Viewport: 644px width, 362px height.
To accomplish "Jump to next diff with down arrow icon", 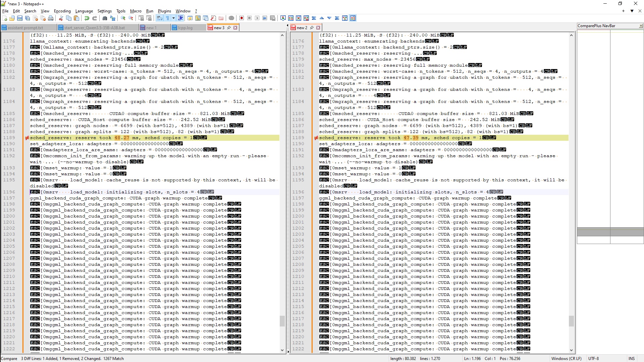I will point(329,18).
